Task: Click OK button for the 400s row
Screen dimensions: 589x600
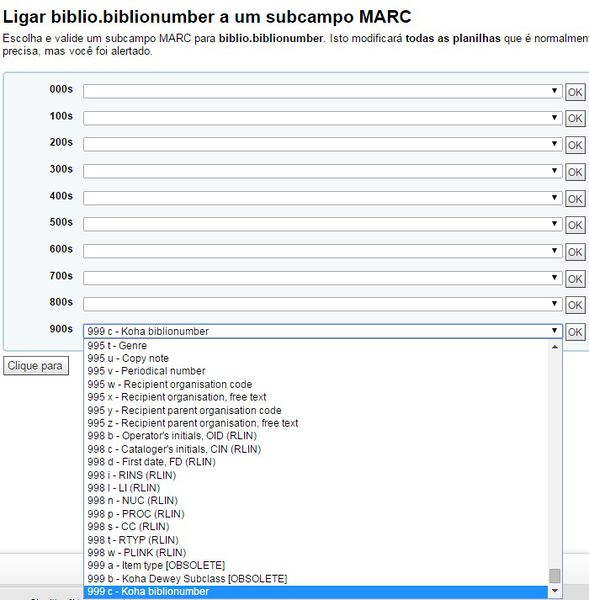Action: point(575,199)
